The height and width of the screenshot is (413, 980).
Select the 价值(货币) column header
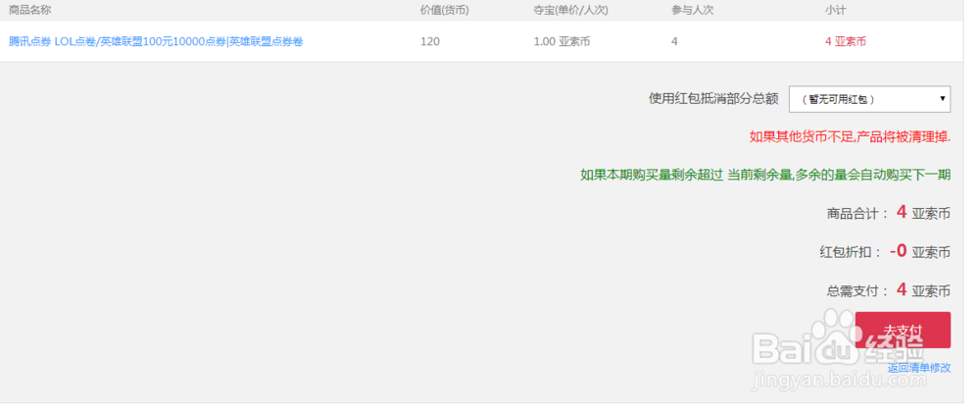click(x=444, y=10)
